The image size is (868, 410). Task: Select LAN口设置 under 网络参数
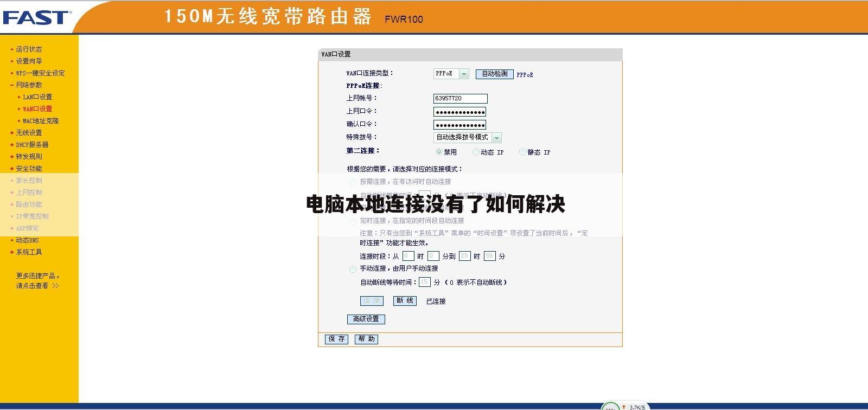[x=37, y=97]
